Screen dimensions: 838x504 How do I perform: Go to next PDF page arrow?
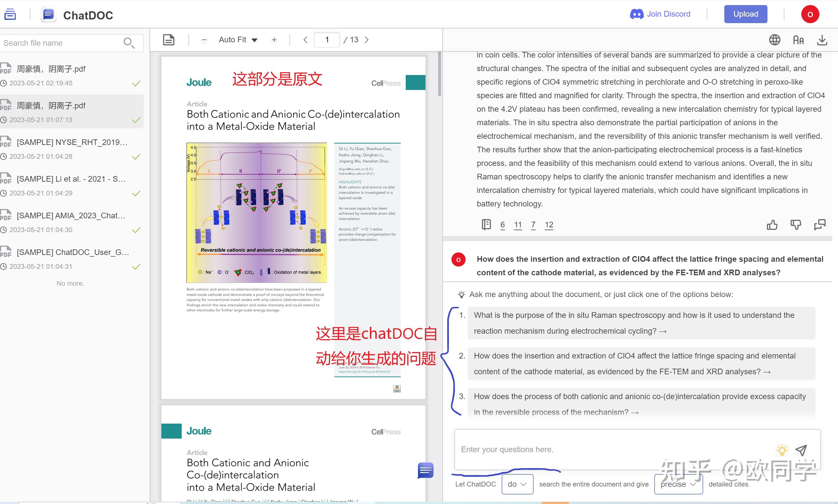(x=367, y=40)
